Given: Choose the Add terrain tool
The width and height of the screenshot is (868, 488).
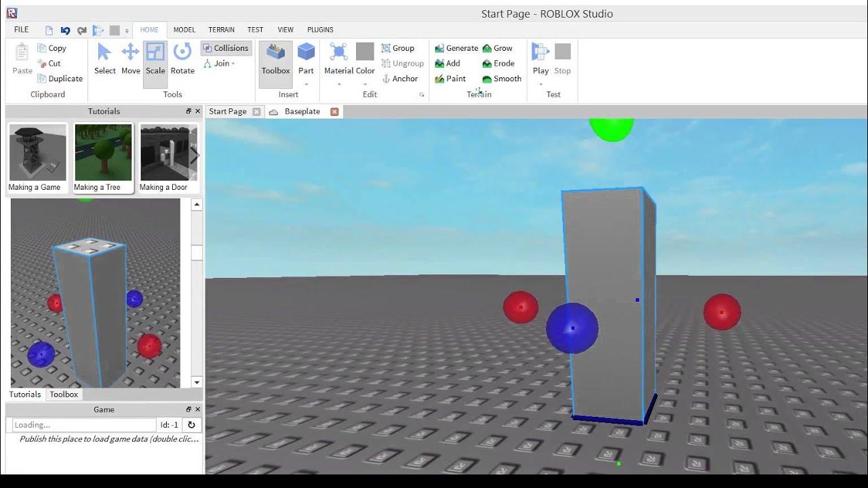Looking at the screenshot, I should (x=448, y=63).
